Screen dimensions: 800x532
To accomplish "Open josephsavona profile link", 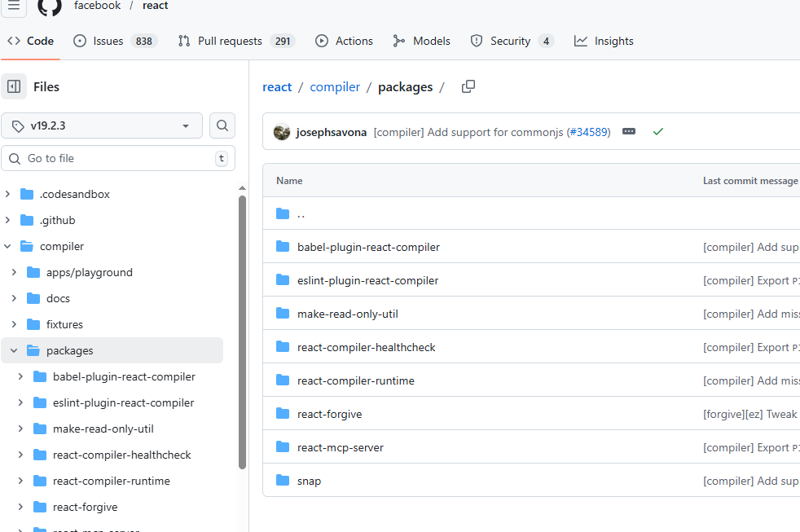I will (331, 132).
